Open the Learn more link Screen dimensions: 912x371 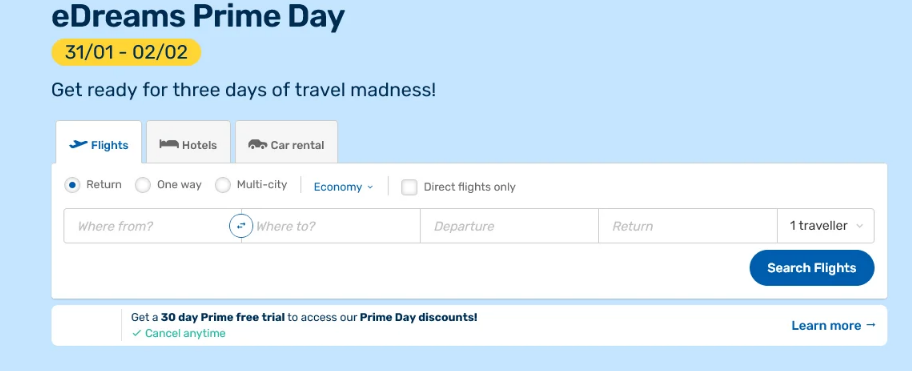point(833,325)
